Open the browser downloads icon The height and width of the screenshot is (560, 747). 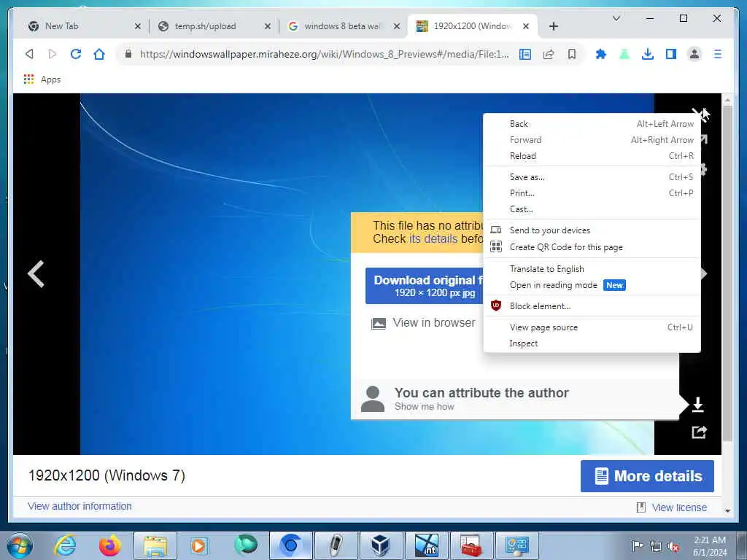coord(648,54)
